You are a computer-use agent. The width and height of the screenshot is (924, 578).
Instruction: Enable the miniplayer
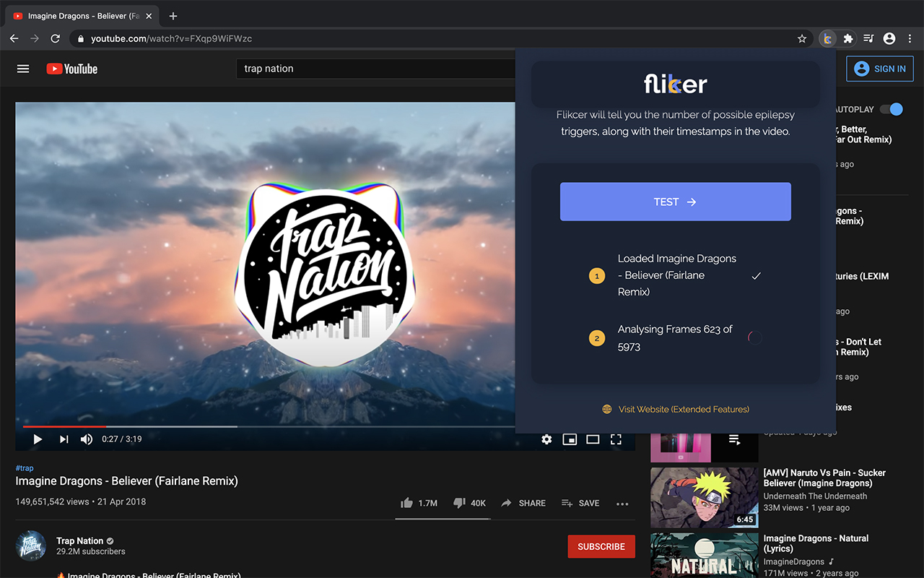click(x=570, y=439)
